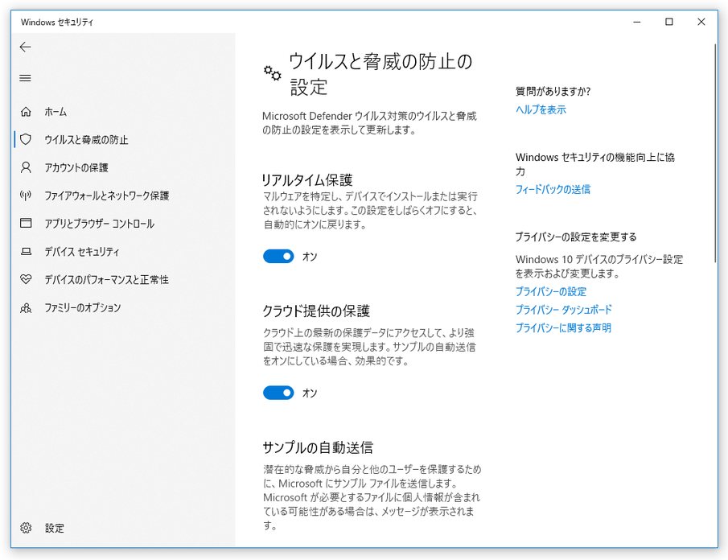Click the person icon for account protection
Image resolution: width=728 pixels, height=560 pixels.
click(x=26, y=167)
